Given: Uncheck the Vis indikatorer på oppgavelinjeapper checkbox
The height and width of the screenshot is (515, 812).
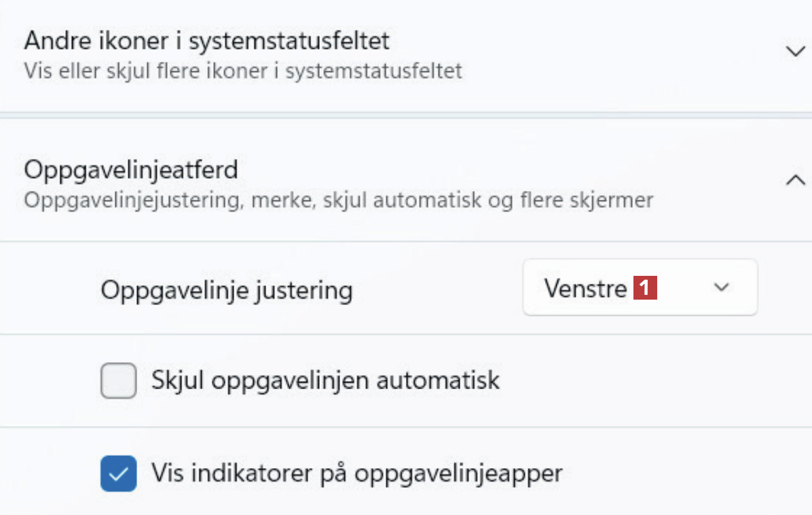Looking at the screenshot, I should [118, 473].
